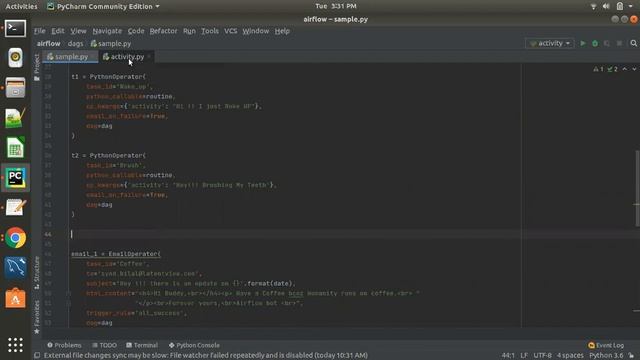Open MySQL Workbench from the dock
This screenshot has width=640, height=360.
tap(16, 268)
